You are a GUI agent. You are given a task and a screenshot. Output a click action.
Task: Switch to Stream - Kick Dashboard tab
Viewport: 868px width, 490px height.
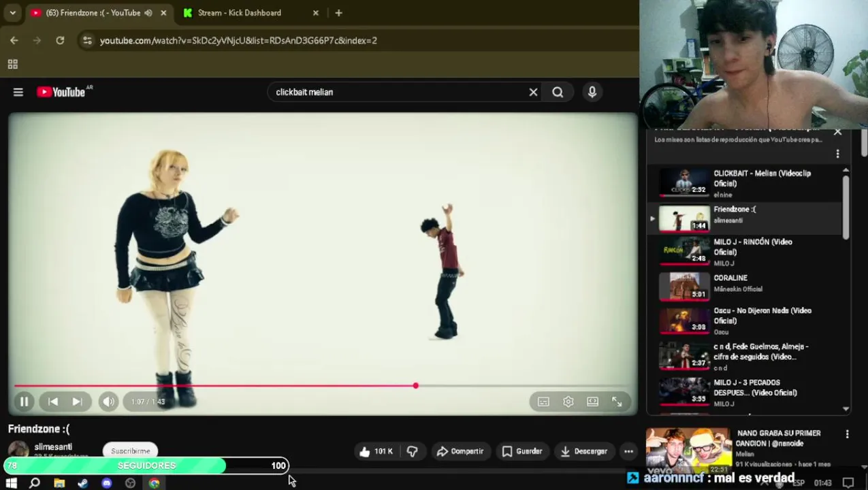pyautogui.click(x=240, y=13)
